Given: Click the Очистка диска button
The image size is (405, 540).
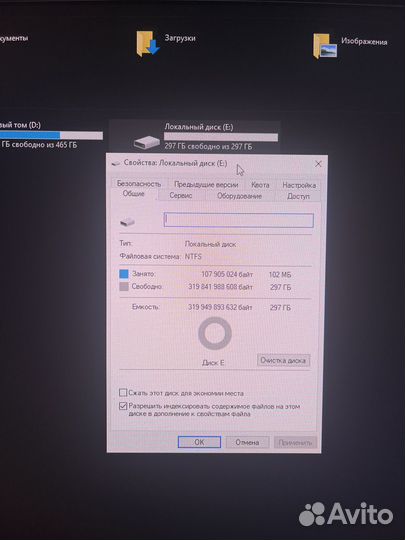Looking at the screenshot, I should point(283,361).
